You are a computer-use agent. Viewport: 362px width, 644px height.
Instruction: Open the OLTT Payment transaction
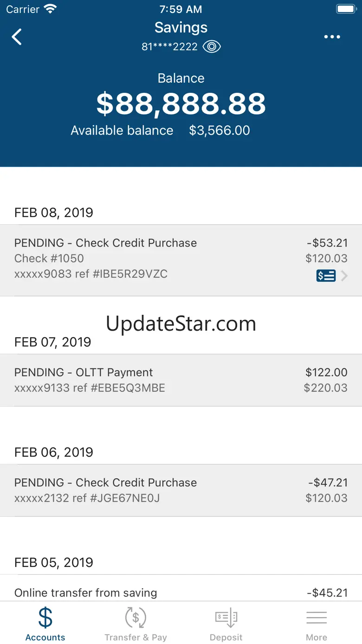[x=181, y=380]
